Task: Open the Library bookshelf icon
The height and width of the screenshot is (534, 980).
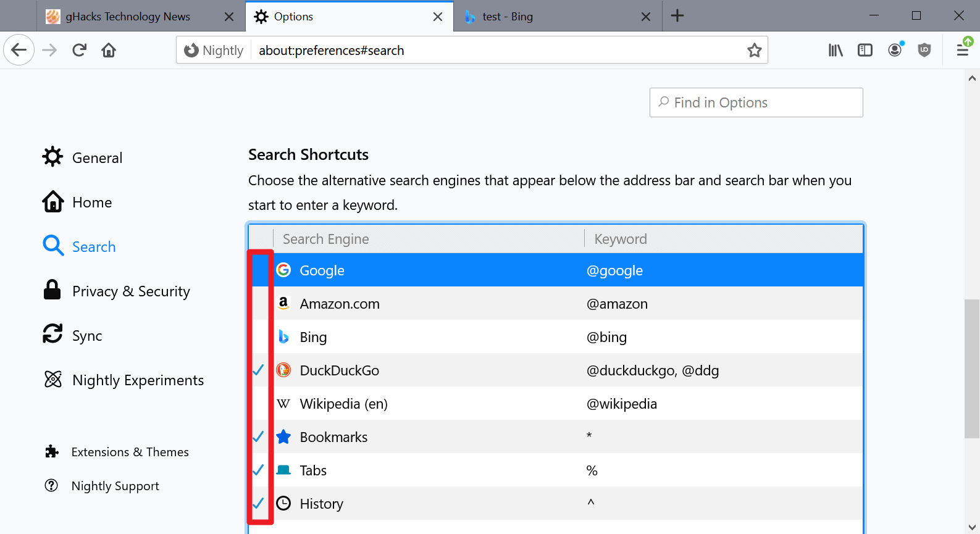Action: 836,50
